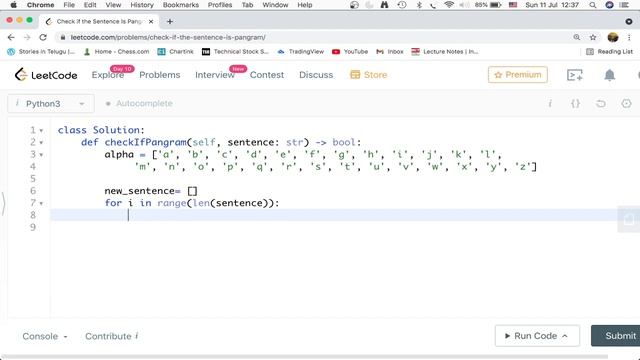Open the LeetCode home logo

coord(46,75)
